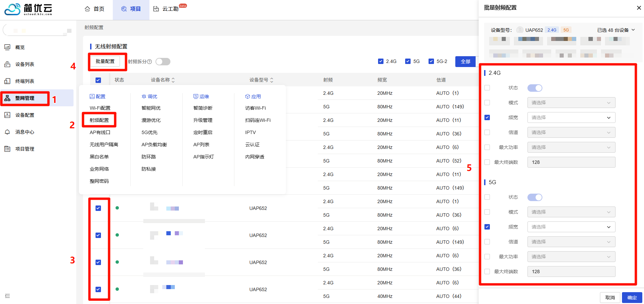Uncheck the 5G-2 filter checkbox

(431, 61)
